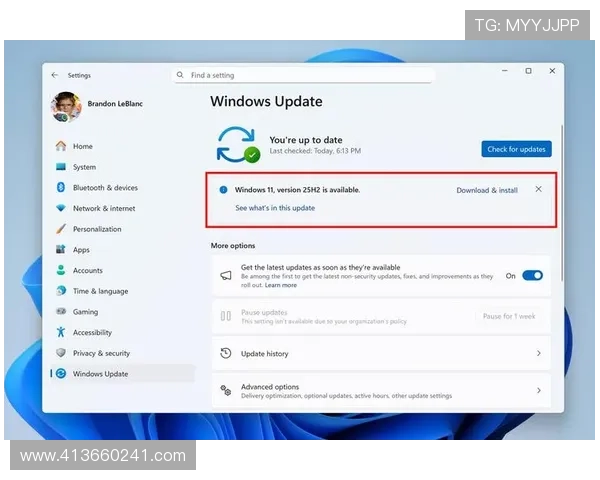Click Download & install for 25H2
Screen dimensions: 600x480
pos(487,190)
